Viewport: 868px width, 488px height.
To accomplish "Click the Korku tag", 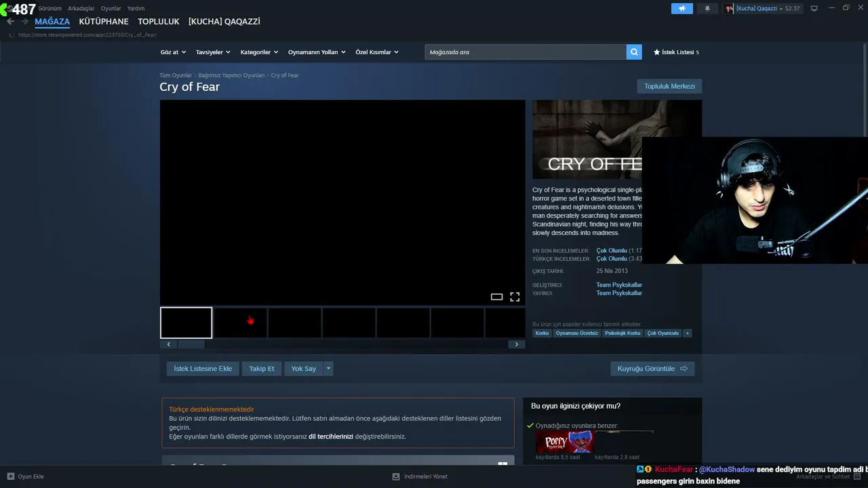I will tap(542, 333).
